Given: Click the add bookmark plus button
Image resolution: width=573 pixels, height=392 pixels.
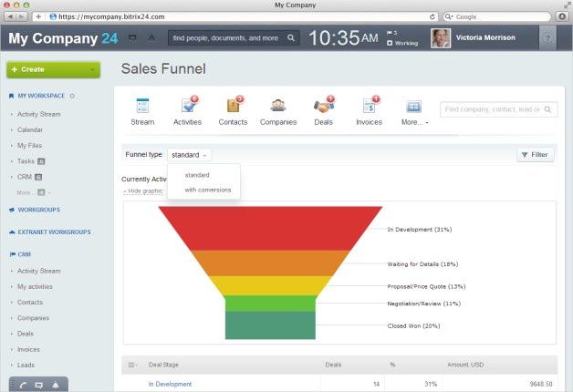Looking at the screenshot, I should pyautogui.click(x=38, y=16).
